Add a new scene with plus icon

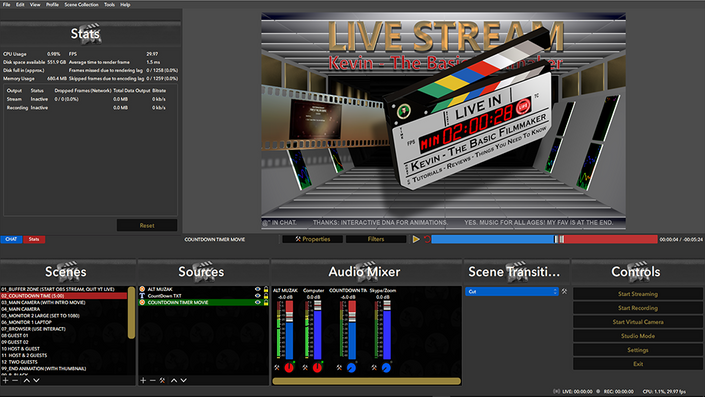click(5, 380)
